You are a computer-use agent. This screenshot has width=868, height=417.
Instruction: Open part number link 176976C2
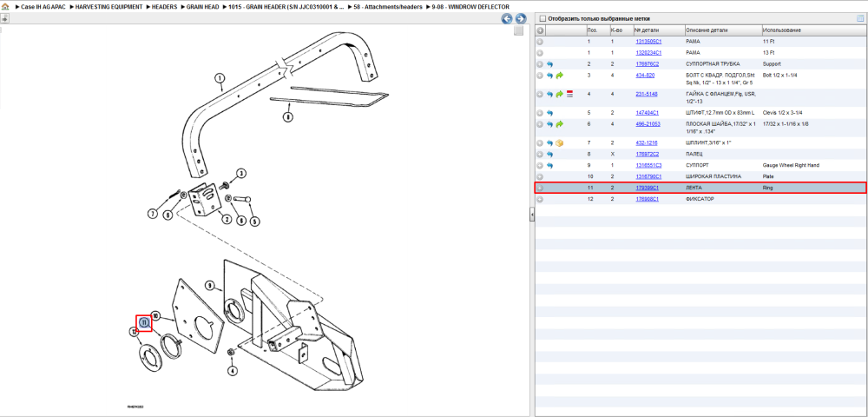648,64
